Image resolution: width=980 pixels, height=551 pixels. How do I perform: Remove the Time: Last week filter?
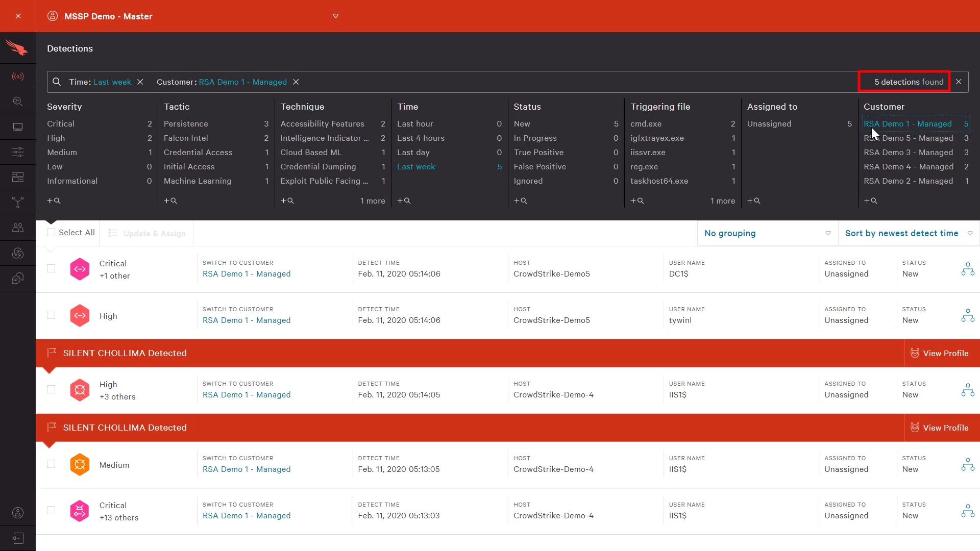pyautogui.click(x=140, y=82)
